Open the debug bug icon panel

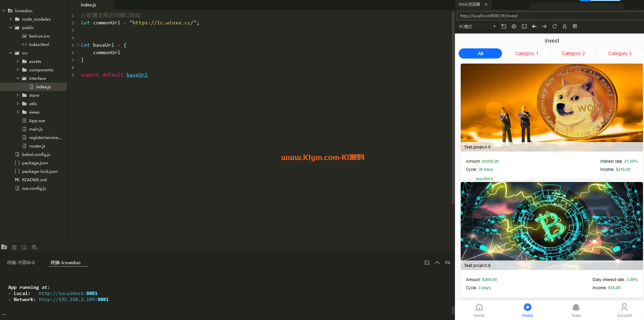pyautogui.click(x=14, y=247)
